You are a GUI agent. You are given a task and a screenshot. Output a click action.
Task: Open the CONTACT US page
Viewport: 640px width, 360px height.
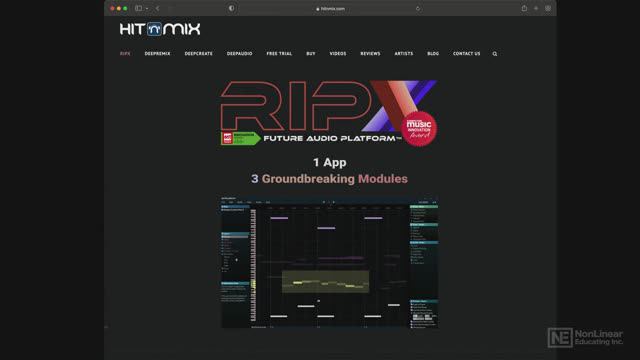pos(467,53)
